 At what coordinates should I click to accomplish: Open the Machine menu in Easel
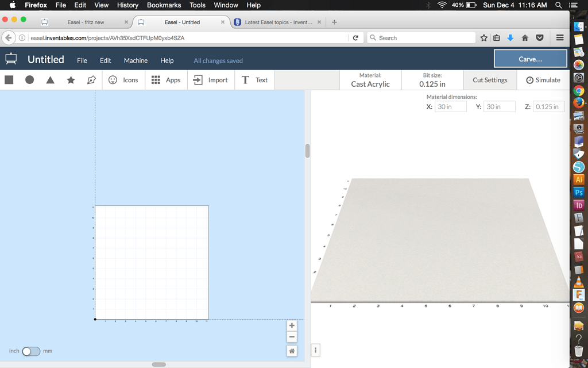click(x=136, y=60)
